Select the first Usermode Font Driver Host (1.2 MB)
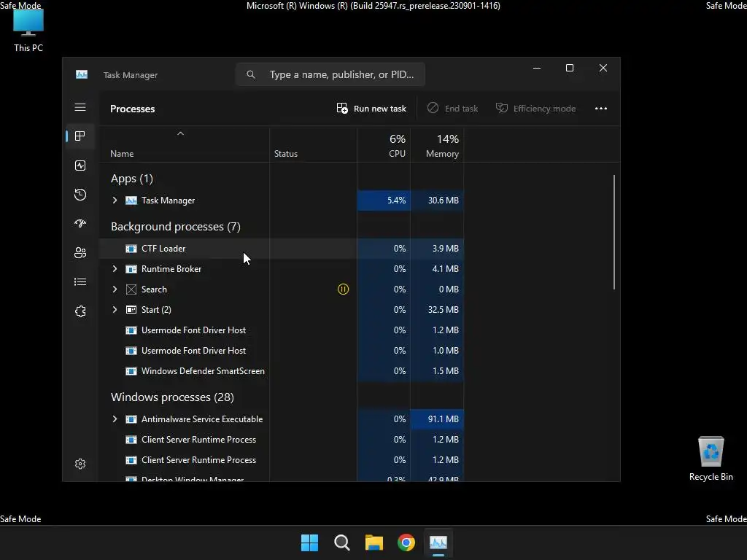The width and height of the screenshot is (747, 560). 193,330
